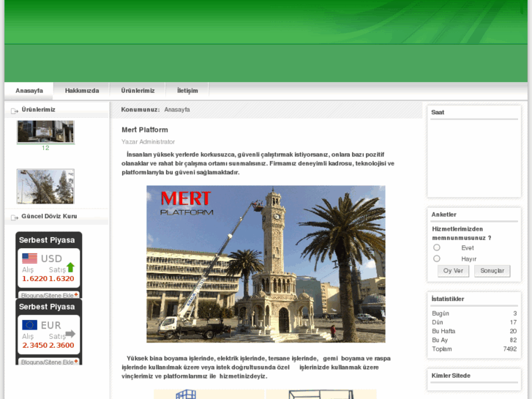This screenshot has width=532, height=399.
Task: Click the Mert Platform clock tower photo
Action: [266, 264]
